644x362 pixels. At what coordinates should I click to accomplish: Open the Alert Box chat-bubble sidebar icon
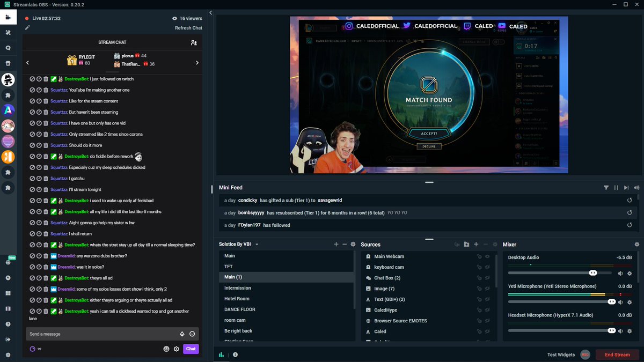[x=8, y=48]
